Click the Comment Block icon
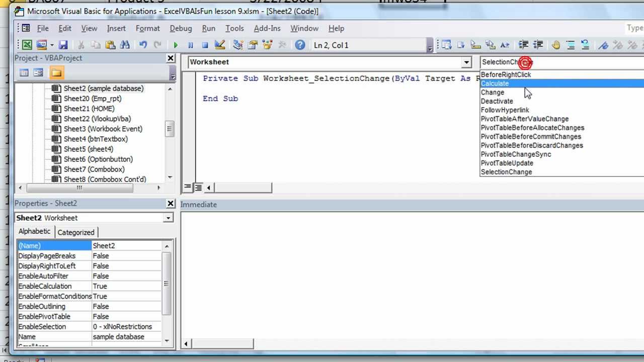 [x=571, y=45]
